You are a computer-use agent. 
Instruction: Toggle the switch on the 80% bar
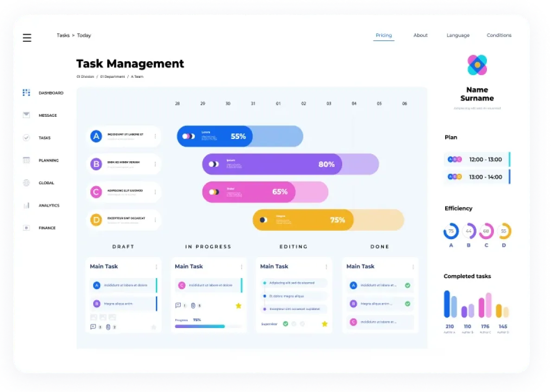[x=213, y=164]
